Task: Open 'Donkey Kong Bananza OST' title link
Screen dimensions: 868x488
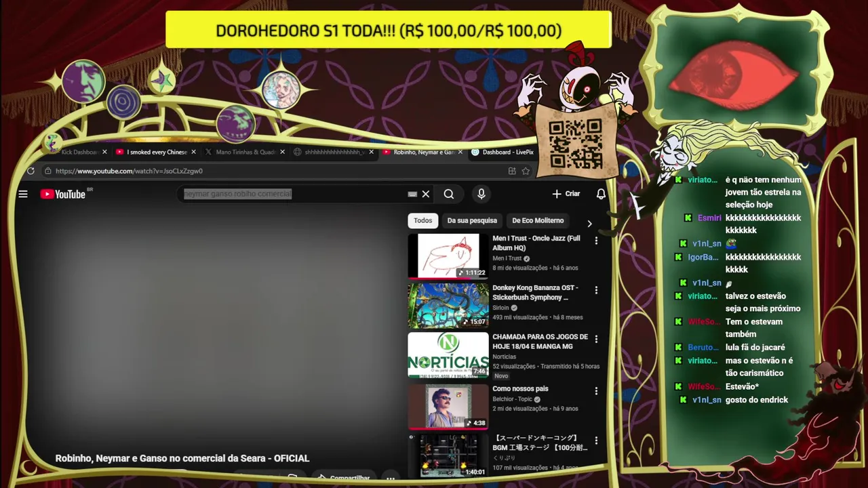Action: pos(535,292)
